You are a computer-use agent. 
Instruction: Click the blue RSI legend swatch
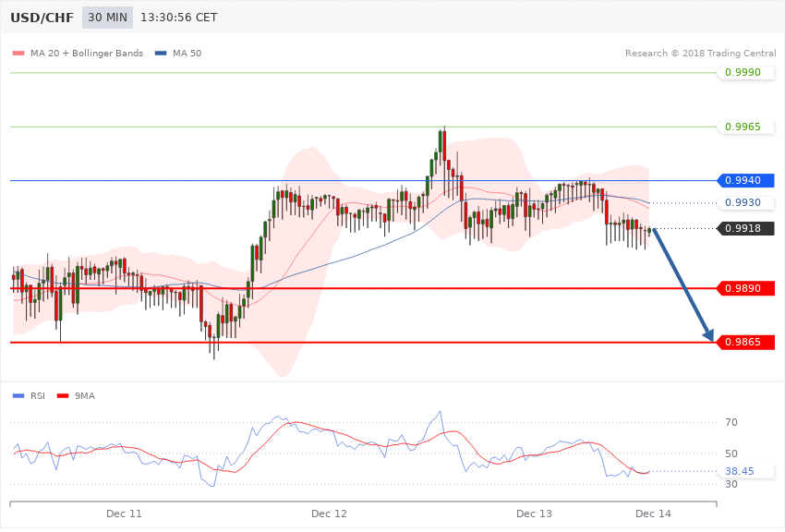[x=18, y=396]
